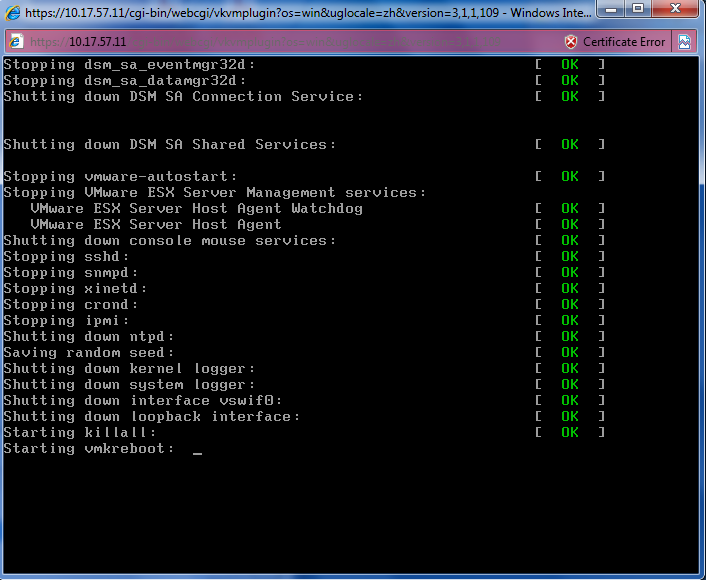
Task: Click 'Shutting down DSM SA Shared Services:' line
Action: (170, 144)
